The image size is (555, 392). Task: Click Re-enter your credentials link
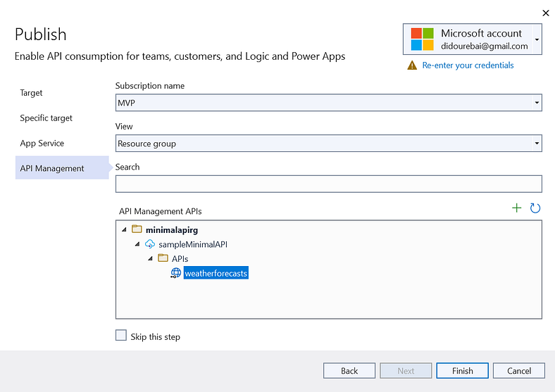coord(468,65)
